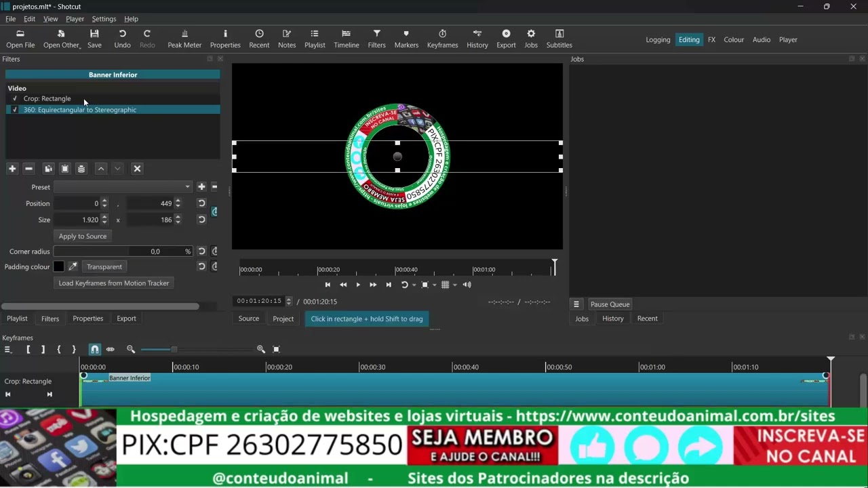Copy the filters

pyautogui.click(x=48, y=169)
